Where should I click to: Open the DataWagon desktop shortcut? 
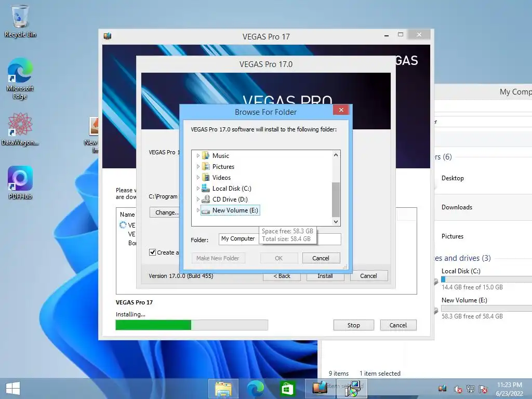[x=20, y=129]
